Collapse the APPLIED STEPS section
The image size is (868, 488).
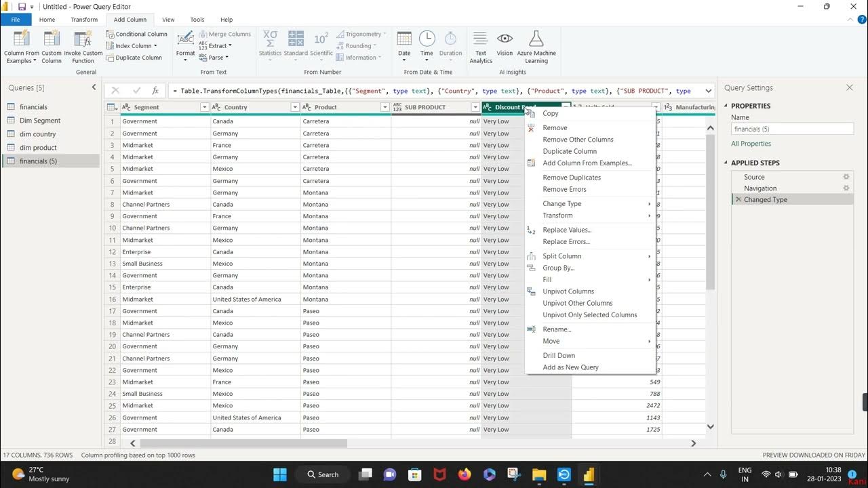click(726, 163)
